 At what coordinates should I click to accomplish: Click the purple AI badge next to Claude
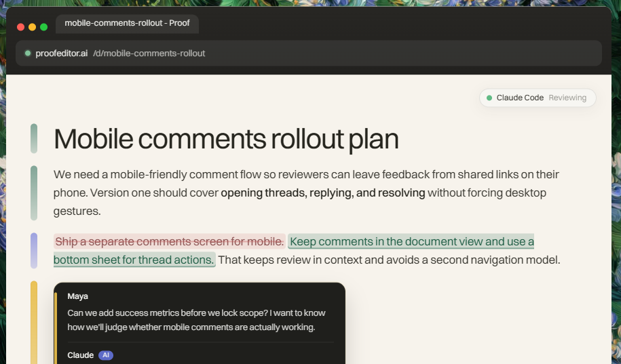(106, 355)
